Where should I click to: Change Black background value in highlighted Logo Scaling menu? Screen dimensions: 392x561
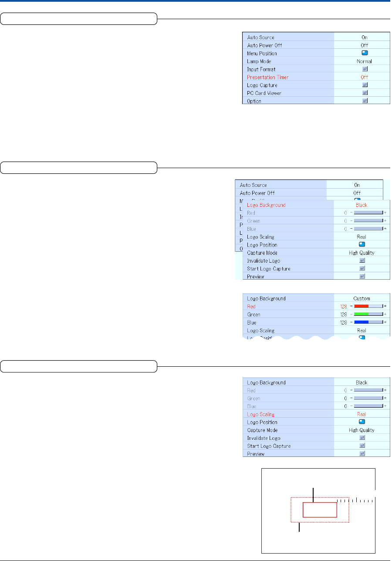pos(362,382)
